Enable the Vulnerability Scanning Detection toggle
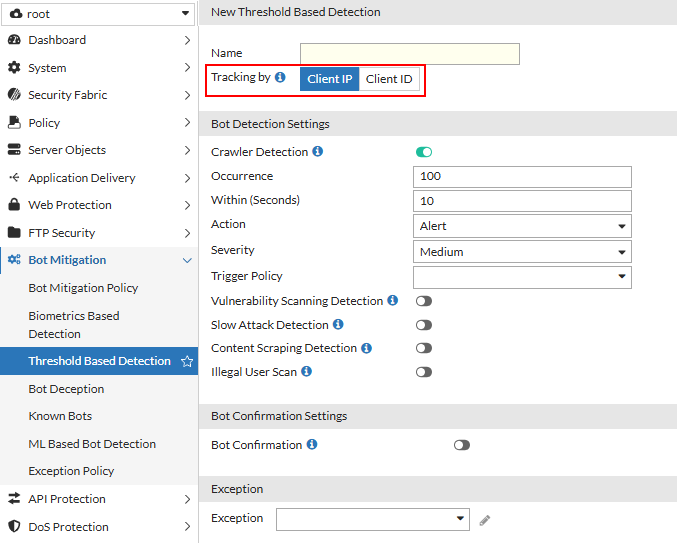This screenshot has width=677, height=543. tap(424, 301)
